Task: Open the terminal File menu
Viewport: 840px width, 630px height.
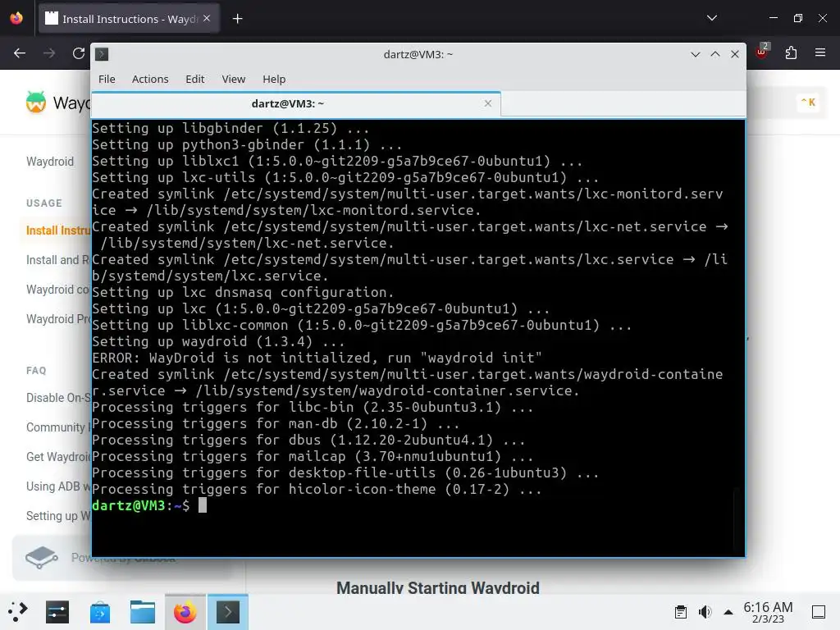Action: 107,79
